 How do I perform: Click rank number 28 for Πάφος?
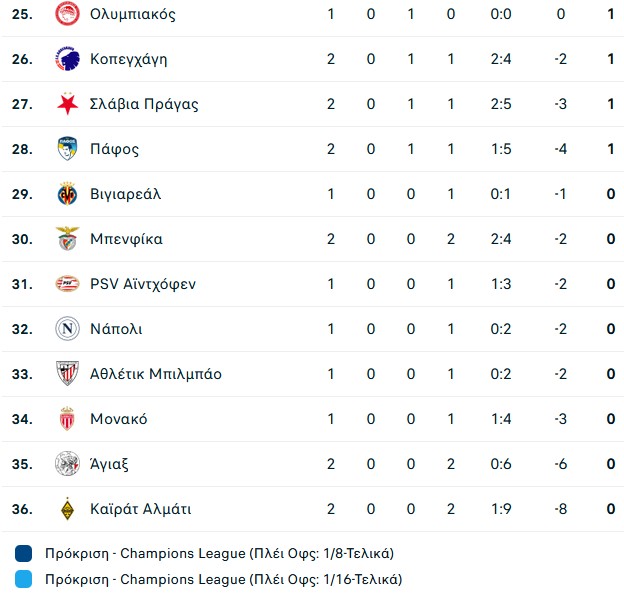click(x=22, y=149)
